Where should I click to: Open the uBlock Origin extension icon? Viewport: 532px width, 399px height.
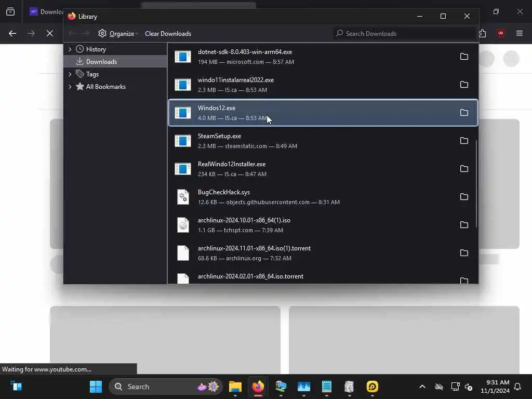500,33
